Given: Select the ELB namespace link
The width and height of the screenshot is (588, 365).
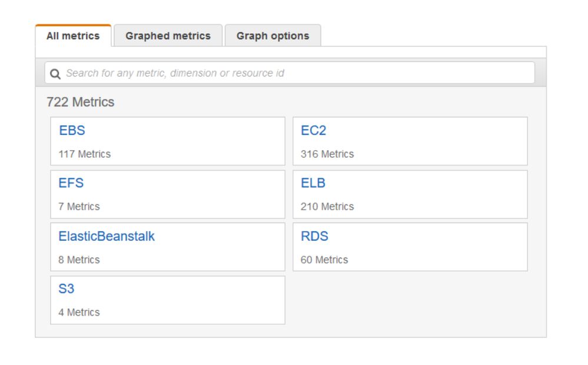Looking at the screenshot, I should pos(313,183).
